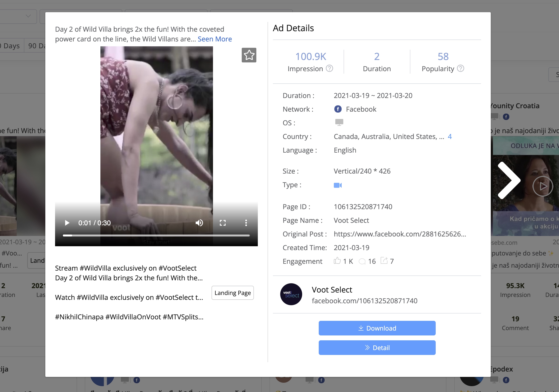
Task: Go to next ad with right arrow
Action: (509, 180)
